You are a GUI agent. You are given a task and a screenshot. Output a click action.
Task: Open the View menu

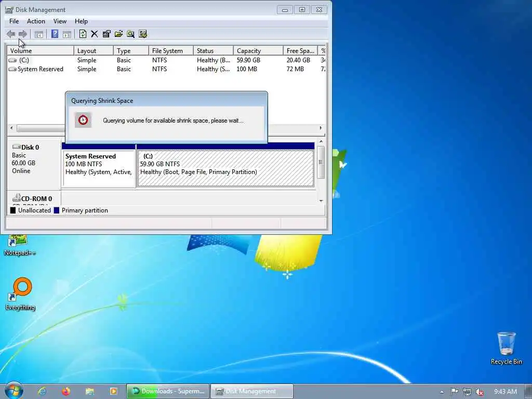[x=60, y=21]
